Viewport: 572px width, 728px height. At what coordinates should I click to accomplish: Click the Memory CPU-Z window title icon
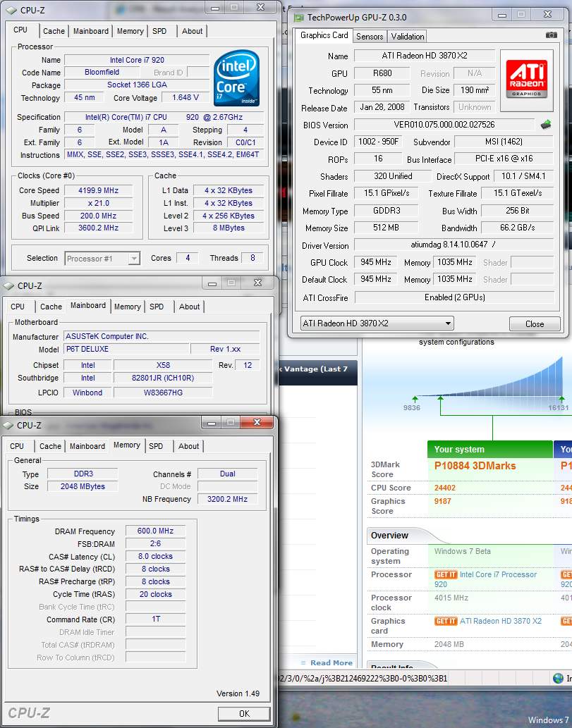tap(8, 426)
